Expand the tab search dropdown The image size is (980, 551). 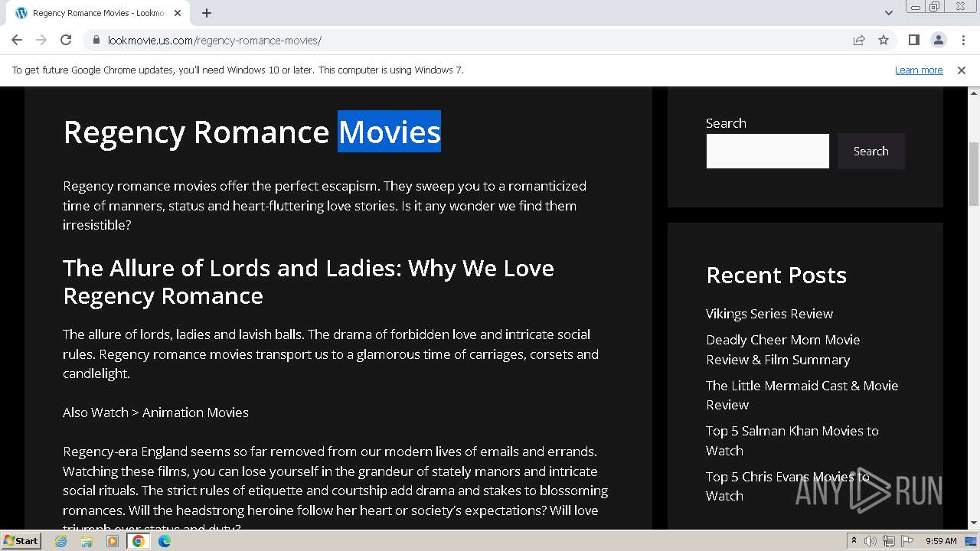(x=888, y=13)
